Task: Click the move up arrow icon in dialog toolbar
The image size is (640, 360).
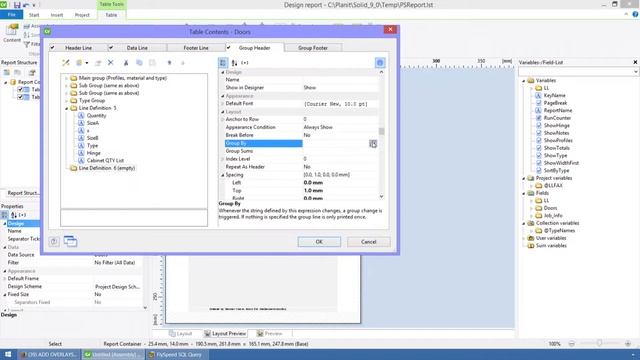Action: pyautogui.click(x=169, y=63)
